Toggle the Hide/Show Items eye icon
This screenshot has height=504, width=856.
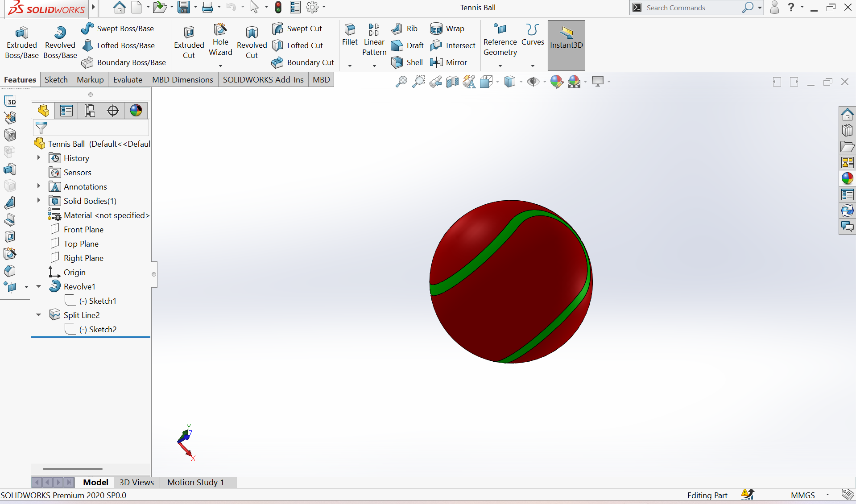click(x=533, y=82)
